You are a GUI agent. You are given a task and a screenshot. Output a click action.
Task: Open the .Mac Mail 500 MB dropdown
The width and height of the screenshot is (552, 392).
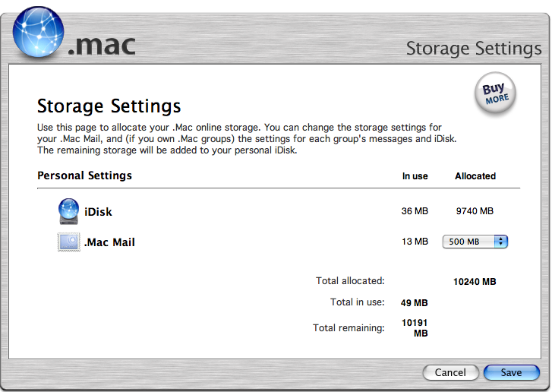[x=475, y=242]
